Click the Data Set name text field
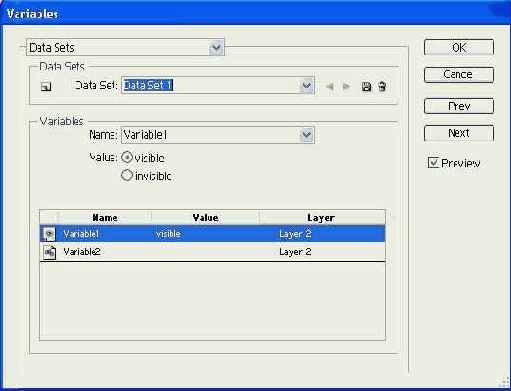511x391 pixels. pos(211,86)
